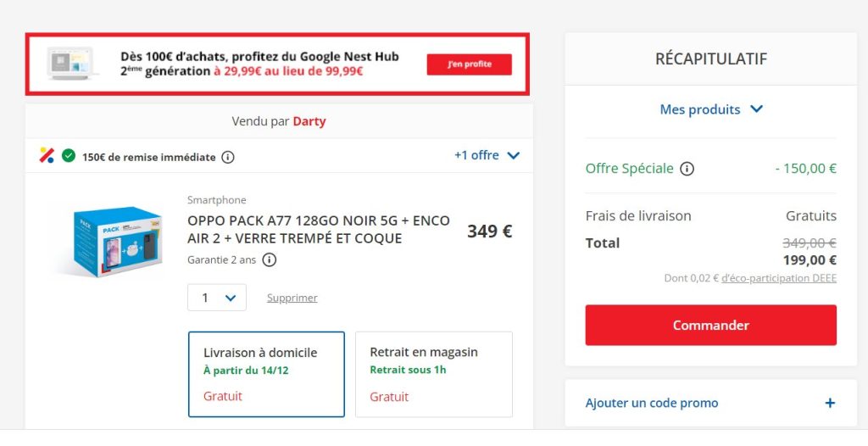Select Retrait en magasin option

(433, 374)
